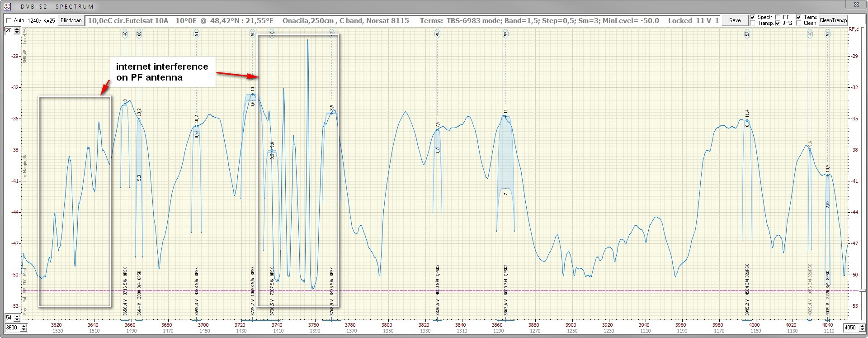868x338 pixels.
Task: Start a Blindscan
Action: coord(71,20)
